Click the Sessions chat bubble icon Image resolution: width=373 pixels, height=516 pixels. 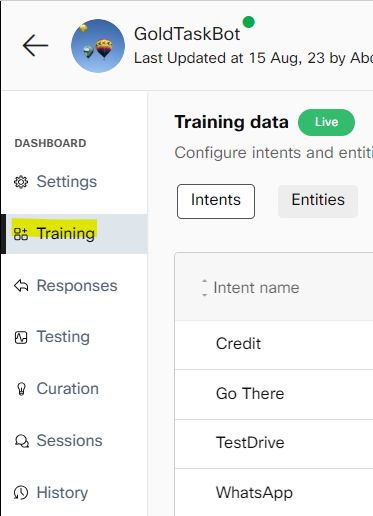click(21, 441)
